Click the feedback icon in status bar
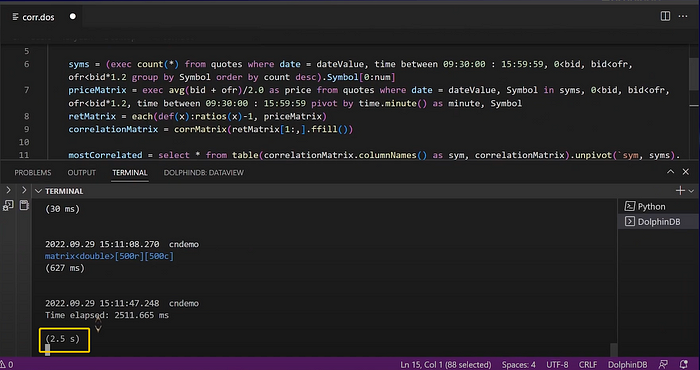 coord(664,364)
